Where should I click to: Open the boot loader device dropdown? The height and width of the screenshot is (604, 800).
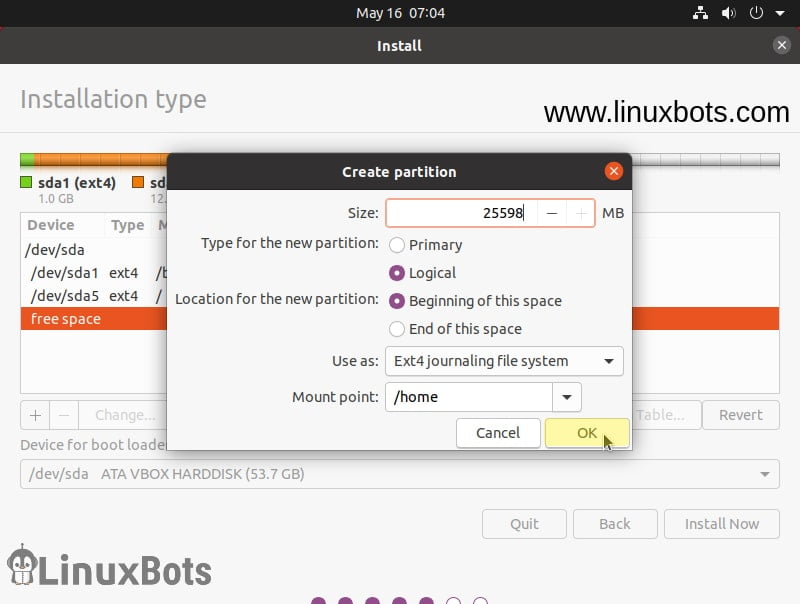pos(765,474)
